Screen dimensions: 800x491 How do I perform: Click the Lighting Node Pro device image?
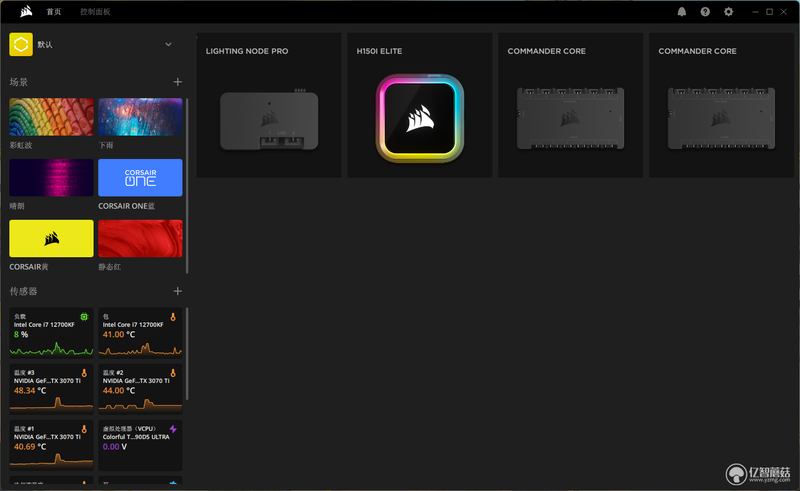point(269,120)
